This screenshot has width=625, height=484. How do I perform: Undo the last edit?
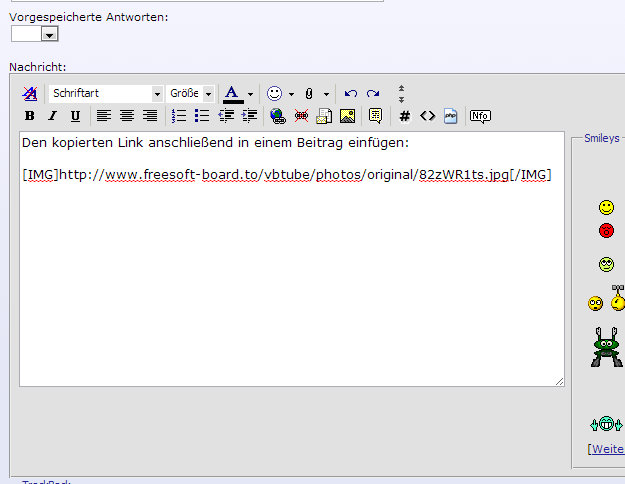[350, 94]
